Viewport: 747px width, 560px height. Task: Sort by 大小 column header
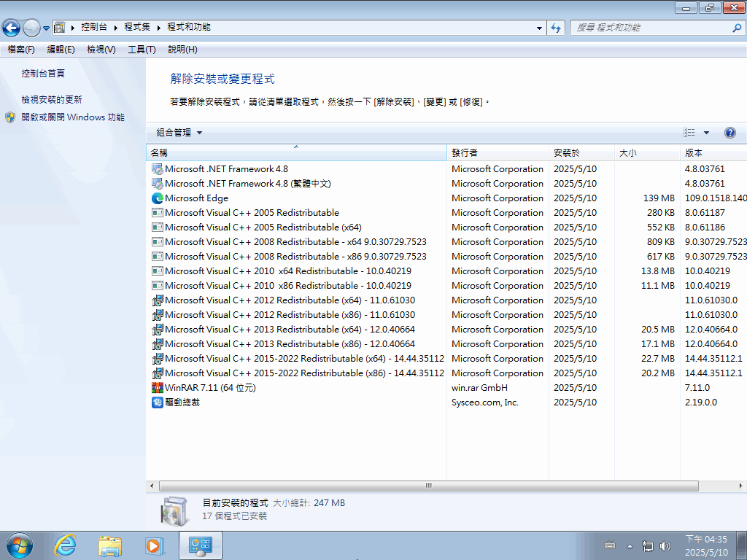(647, 153)
